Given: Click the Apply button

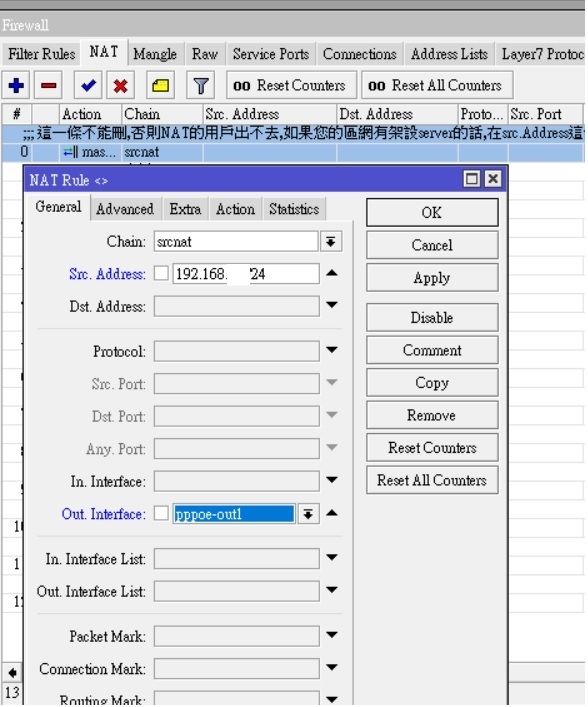Looking at the screenshot, I should [x=432, y=277].
